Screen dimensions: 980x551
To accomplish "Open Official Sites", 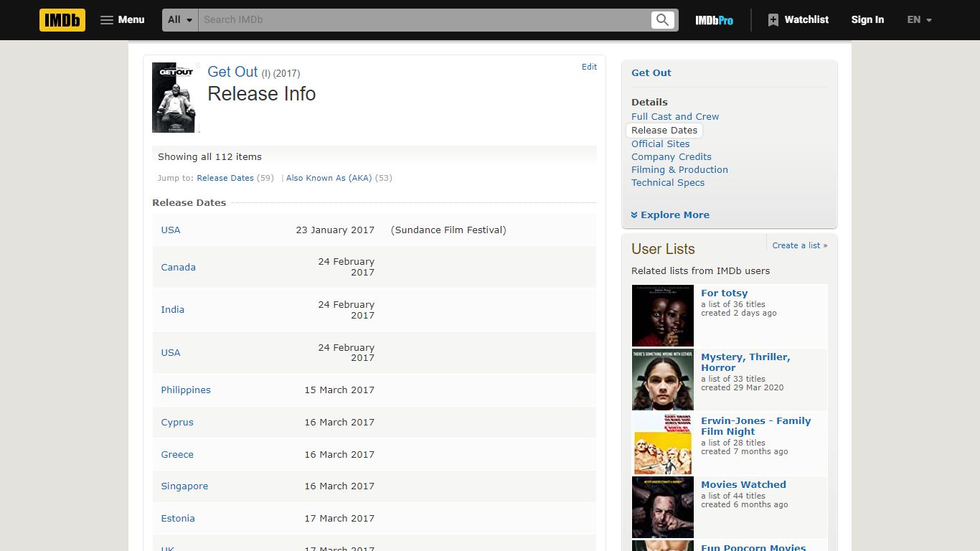I will [661, 144].
